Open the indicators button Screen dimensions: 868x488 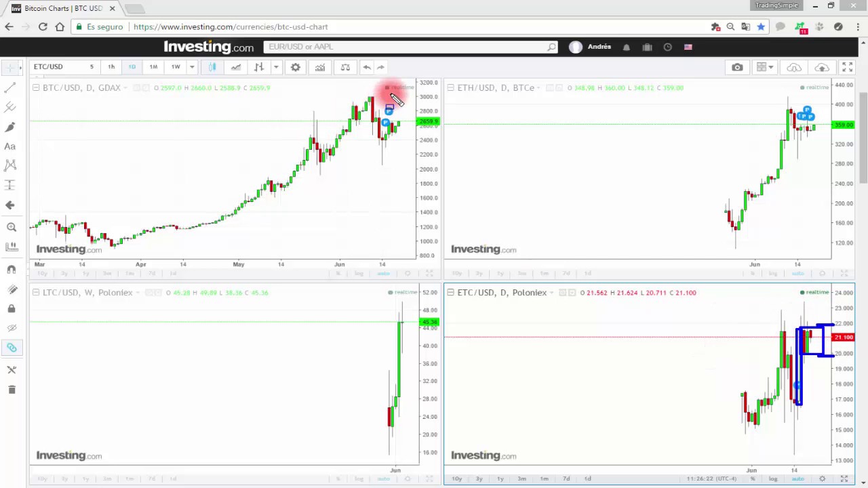point(320,67)
